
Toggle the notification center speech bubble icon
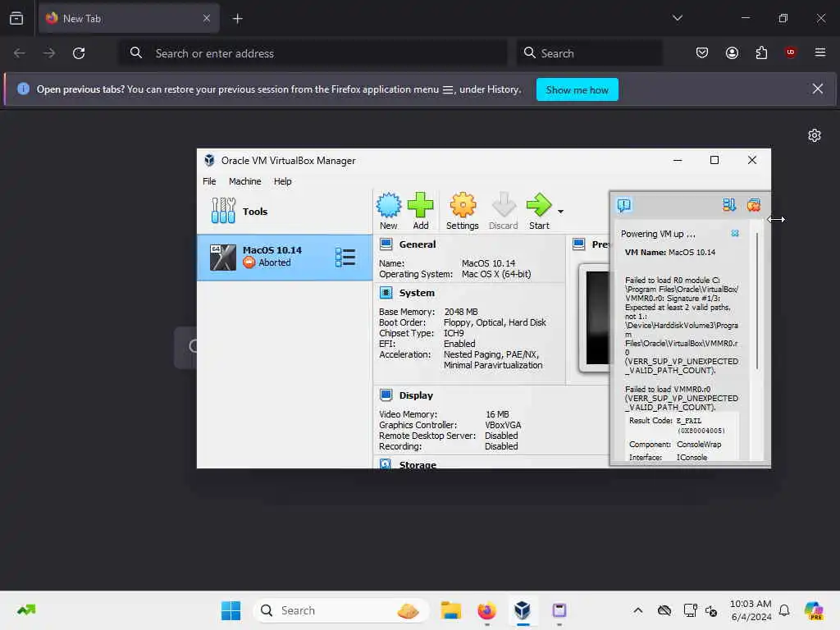[x=624, y=204]
